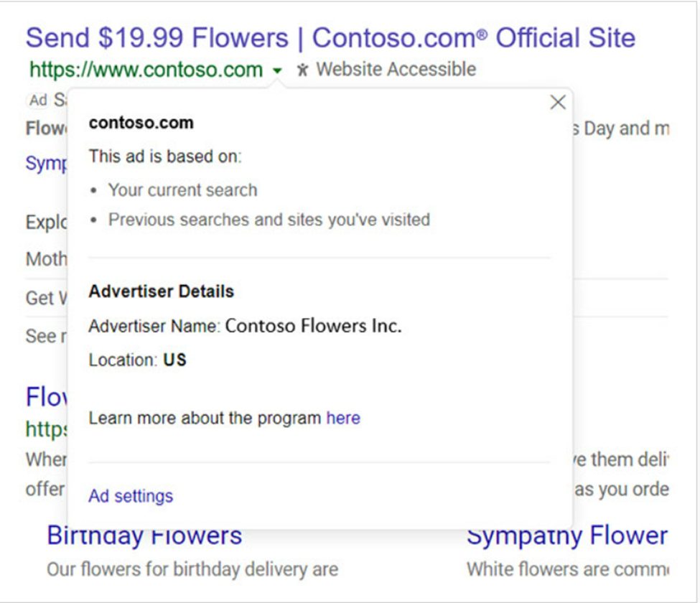The width and height of the screenshot is (700, 603).
Task: Open the Sympathy Flowers sitelink
Action: point(566,536)
